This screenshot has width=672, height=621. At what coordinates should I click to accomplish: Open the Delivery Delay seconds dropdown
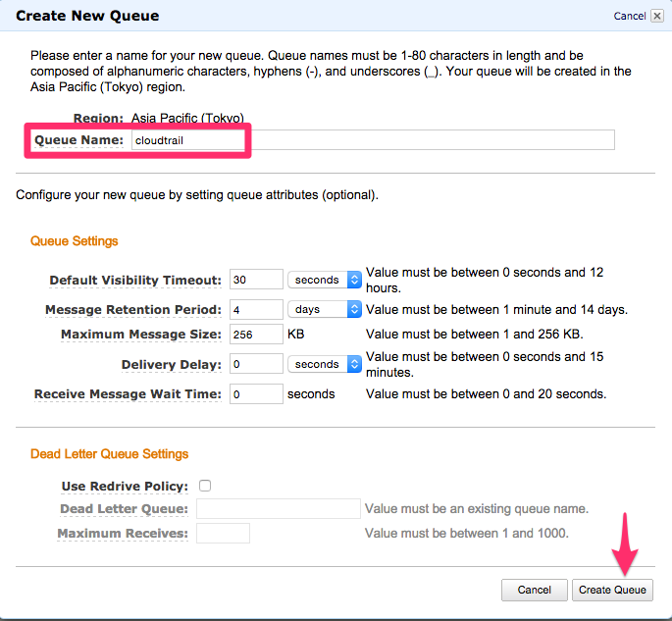click(x=325, y=364)
